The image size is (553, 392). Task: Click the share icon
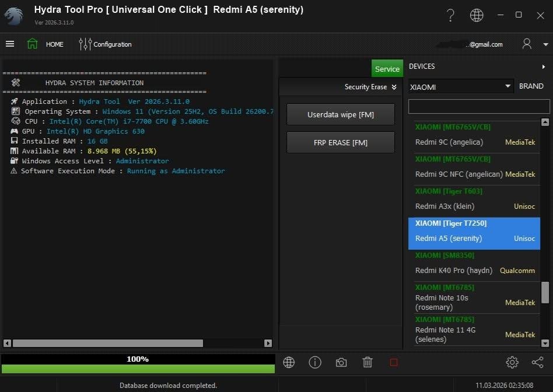click(x=538, y=362)
